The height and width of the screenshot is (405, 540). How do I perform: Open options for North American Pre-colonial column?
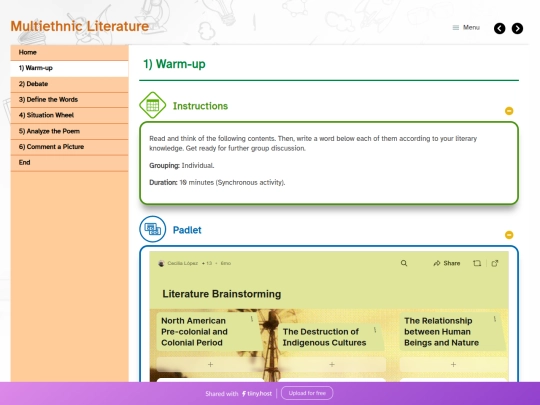tap(252, 319)
